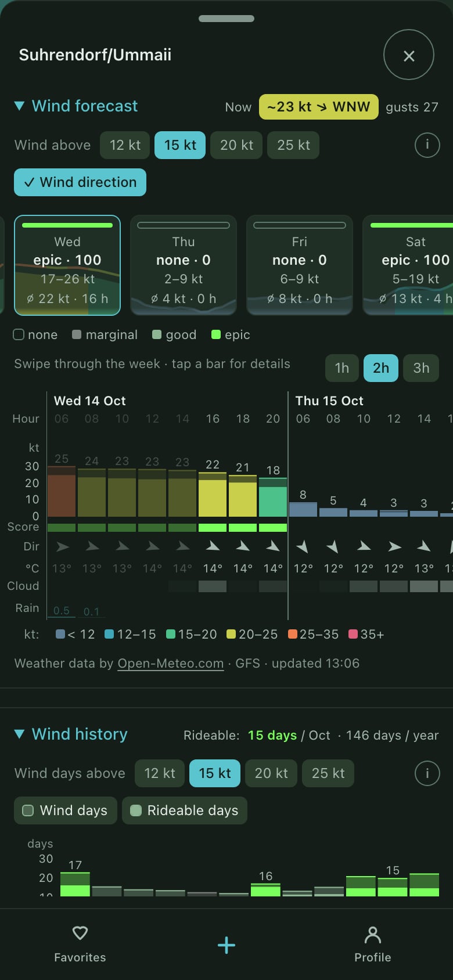Toggle the Rideable days series
This screenshot has height=980, width=453.
pyautogui.click(x=185, y=810)
